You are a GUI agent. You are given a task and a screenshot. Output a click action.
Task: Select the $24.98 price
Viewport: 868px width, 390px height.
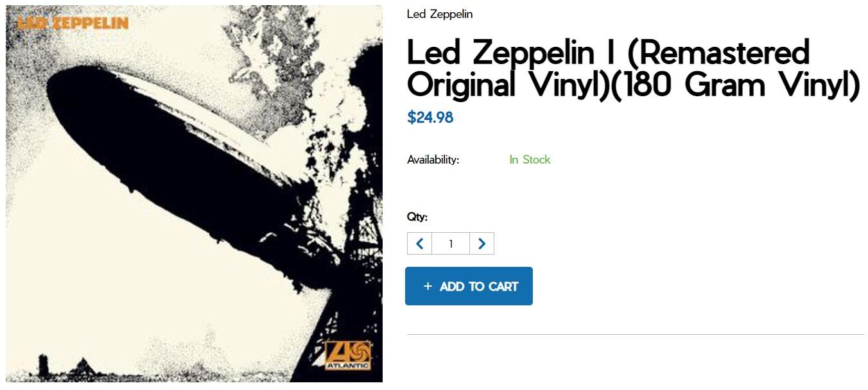(x=430, y=117)
